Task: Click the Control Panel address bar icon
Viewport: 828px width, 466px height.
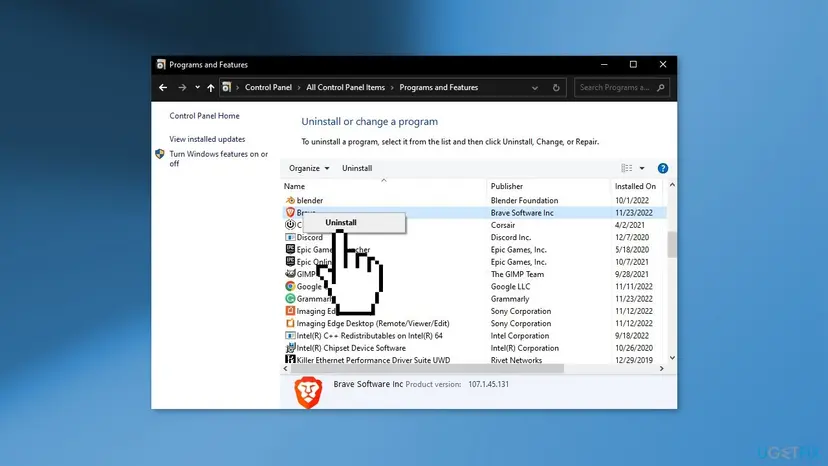Action: tap(226, 87)
